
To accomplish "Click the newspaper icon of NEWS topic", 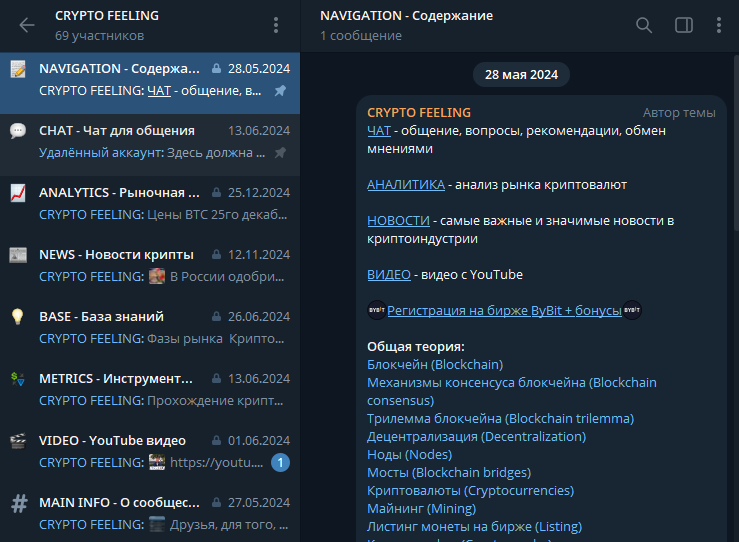I will [x=18, y=255].
